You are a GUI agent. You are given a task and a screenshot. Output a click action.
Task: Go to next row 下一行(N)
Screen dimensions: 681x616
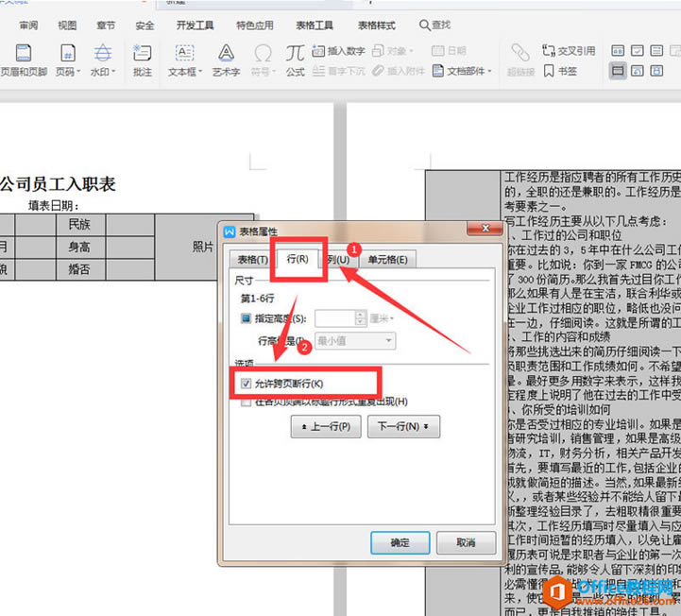tap(403, 427)
